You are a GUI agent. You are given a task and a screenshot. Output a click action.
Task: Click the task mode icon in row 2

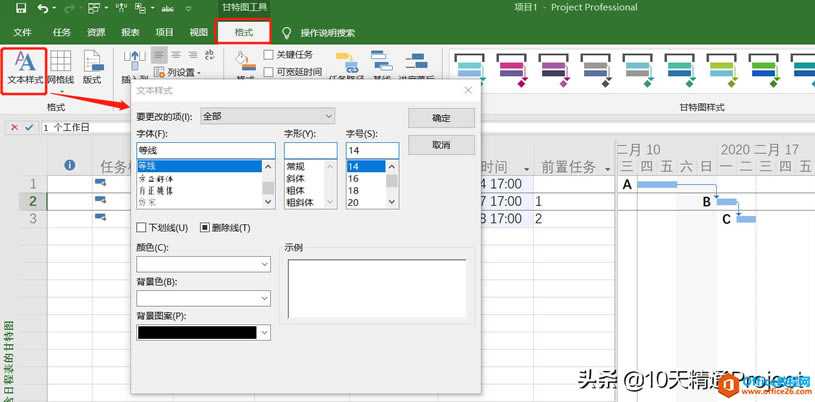(100, 200)
